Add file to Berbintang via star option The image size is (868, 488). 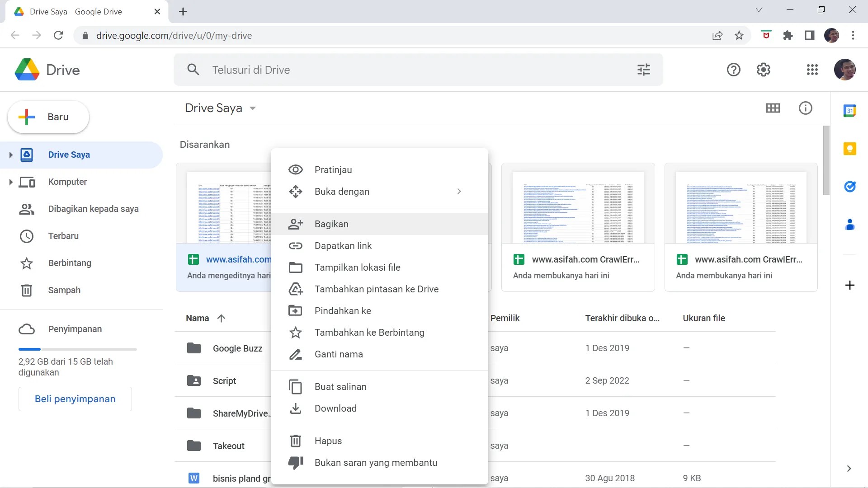[369, 332]
